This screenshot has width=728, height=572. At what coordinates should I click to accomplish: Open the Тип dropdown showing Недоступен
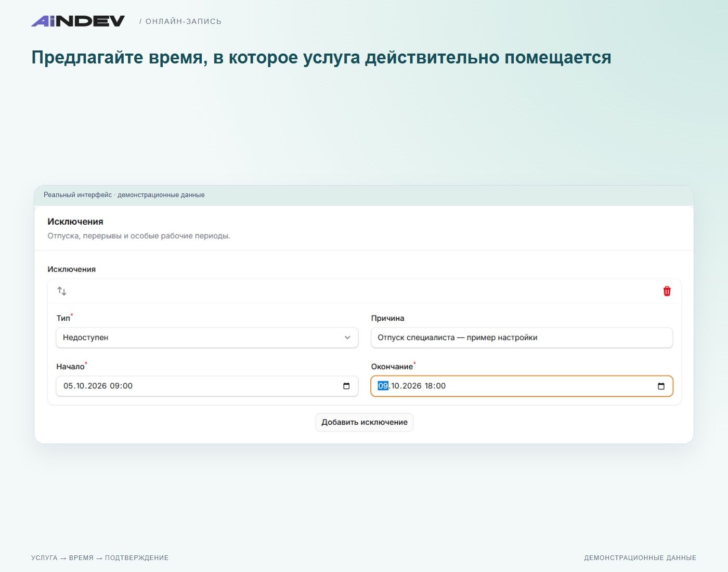[207, 337]
